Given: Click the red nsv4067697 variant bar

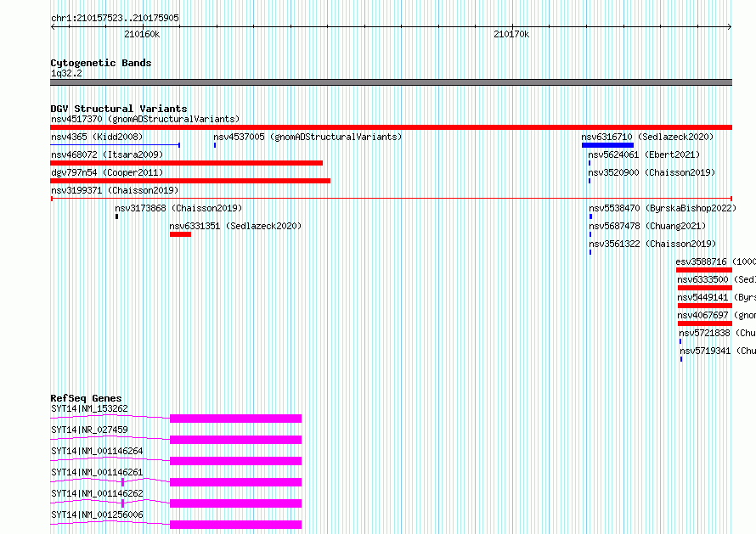Looking at the screenshot, I should tap(705, 323).
